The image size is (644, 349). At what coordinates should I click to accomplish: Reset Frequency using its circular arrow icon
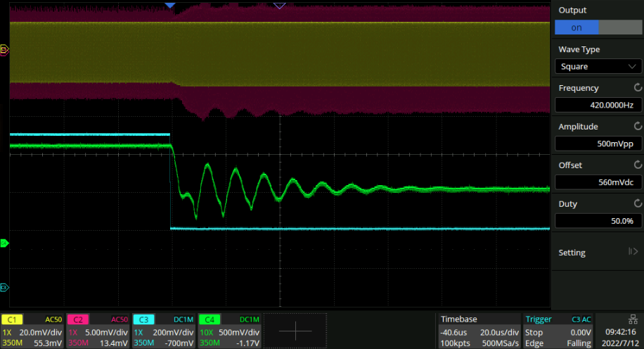tap(637, 88)
